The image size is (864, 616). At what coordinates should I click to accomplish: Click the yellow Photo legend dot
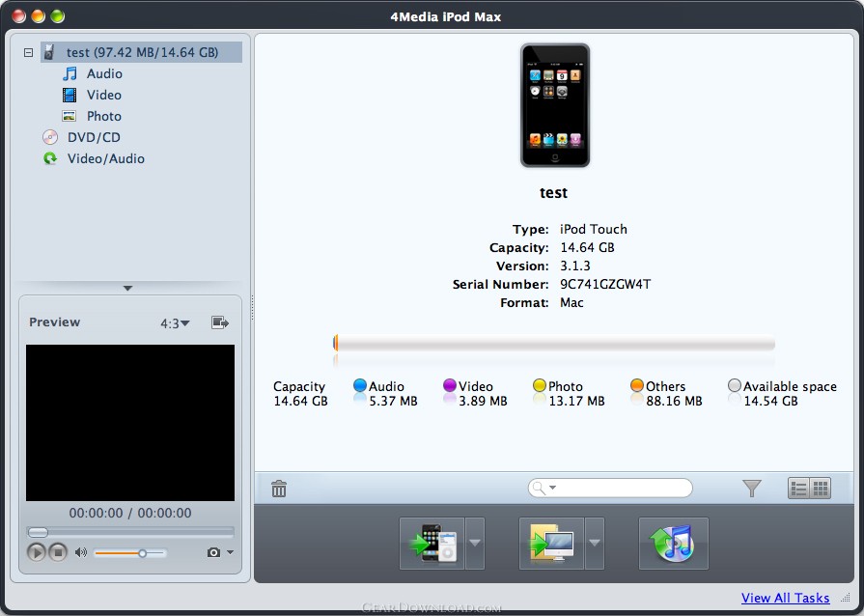[x=540, y=385]
